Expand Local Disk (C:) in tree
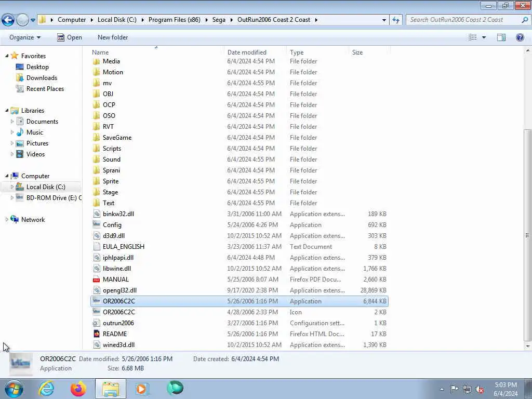Image resolution: width=532 pixels, height=399 pixels. click(12, 187)
